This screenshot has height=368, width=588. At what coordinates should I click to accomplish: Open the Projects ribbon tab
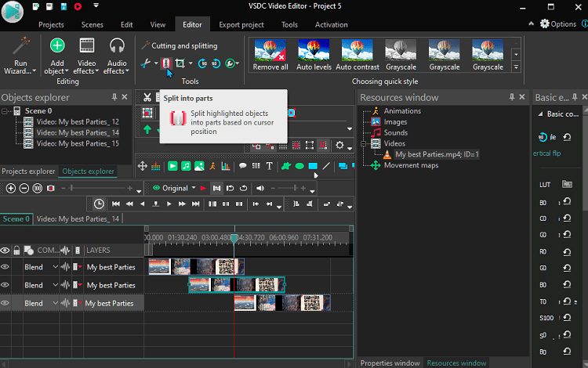point(51,25)
